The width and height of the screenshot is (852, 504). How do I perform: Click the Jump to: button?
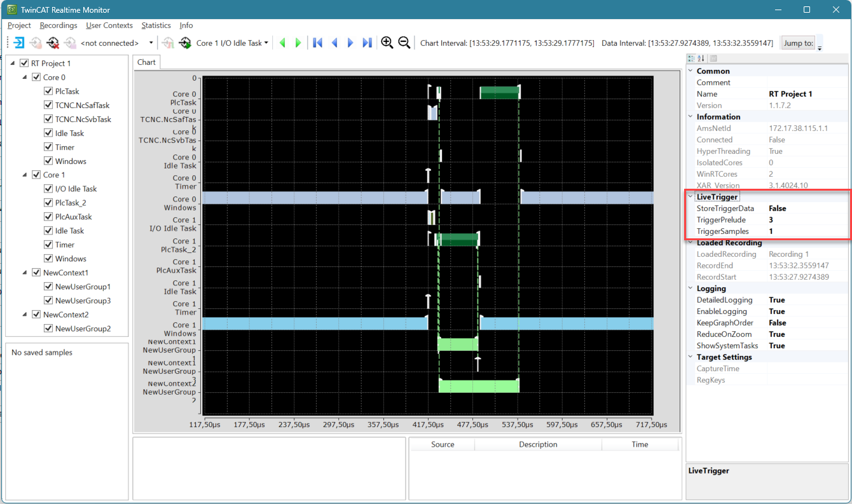click(x=799, y=43)
